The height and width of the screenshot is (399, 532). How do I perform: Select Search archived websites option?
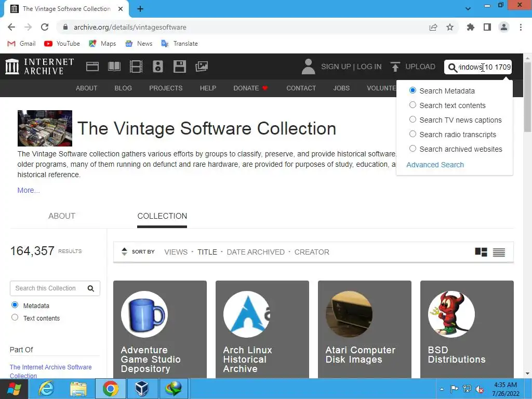tap(413, 149)
